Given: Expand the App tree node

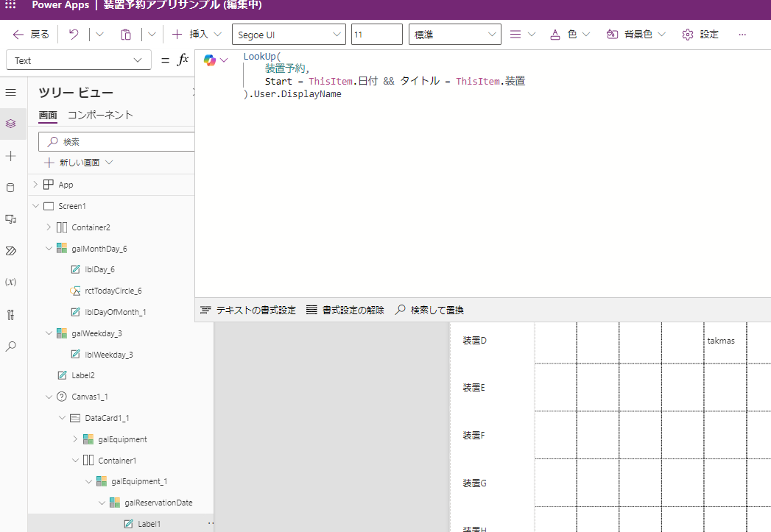Looking at the screenshot, I should 35,184.
